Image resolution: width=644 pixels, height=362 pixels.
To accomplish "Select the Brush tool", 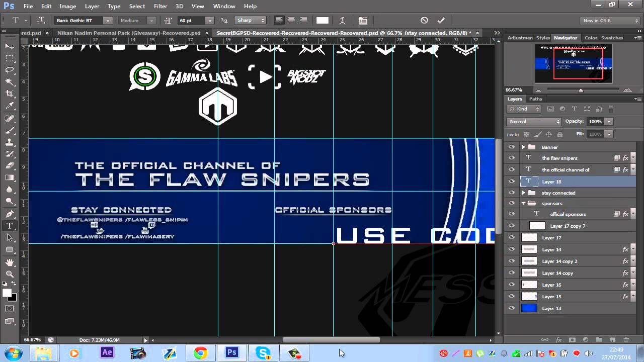I will tap(10, 130).
